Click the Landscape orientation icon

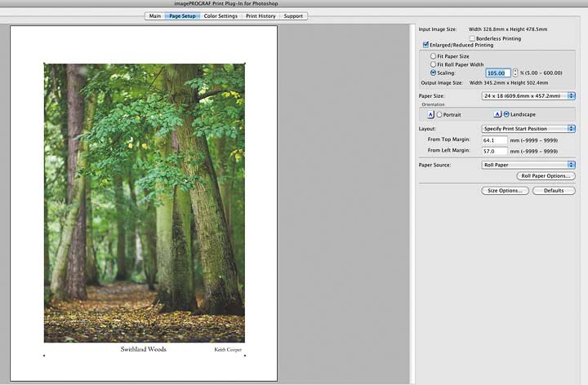[497, 114]
